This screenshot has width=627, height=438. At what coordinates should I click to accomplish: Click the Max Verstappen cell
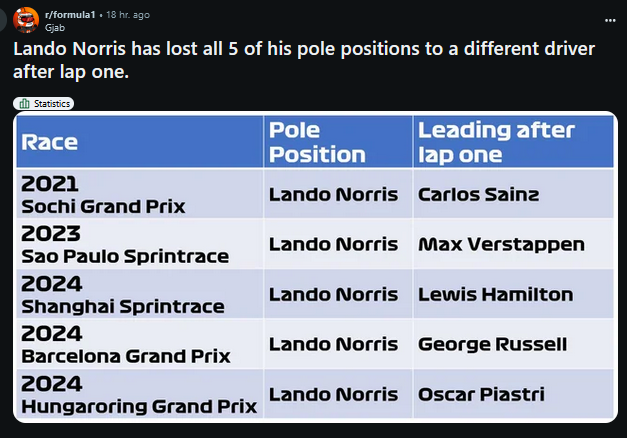[x=513, y=244]
